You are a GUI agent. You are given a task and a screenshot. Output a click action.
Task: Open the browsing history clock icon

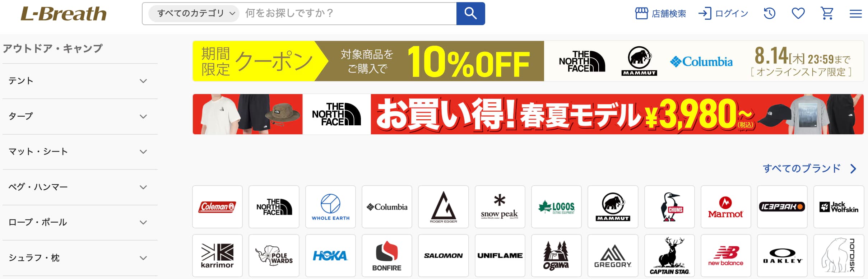(x=769, y=14)
